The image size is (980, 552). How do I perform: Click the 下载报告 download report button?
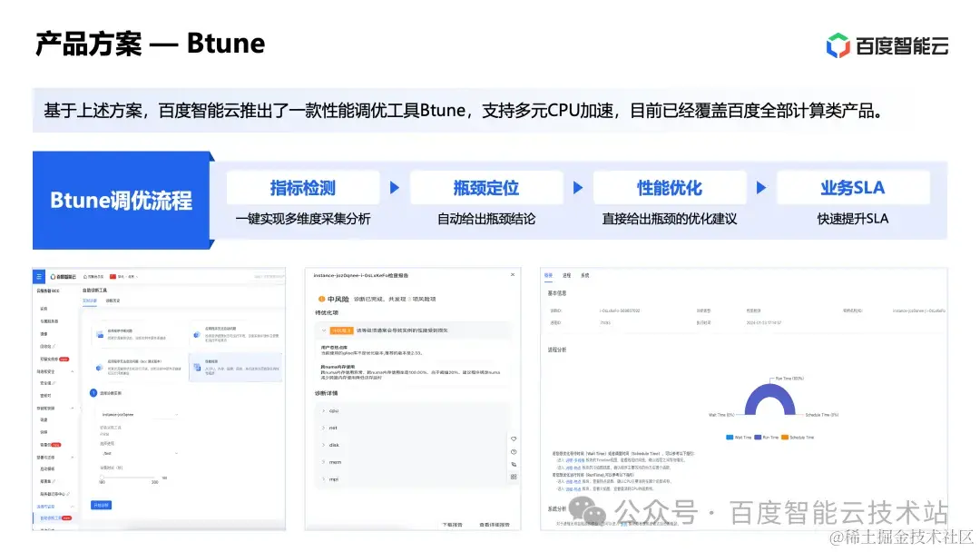tap(452, 525)
